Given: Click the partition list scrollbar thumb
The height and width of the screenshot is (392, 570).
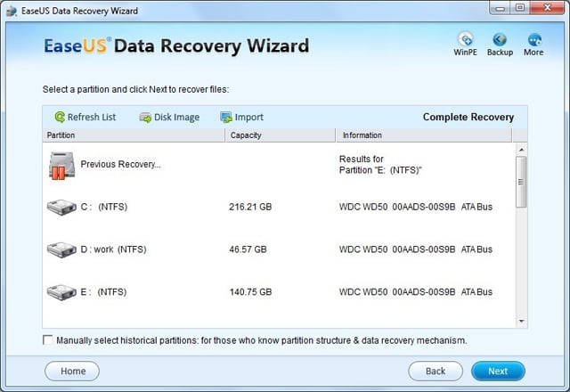Looking at the screenshot, I should point(521,182).
